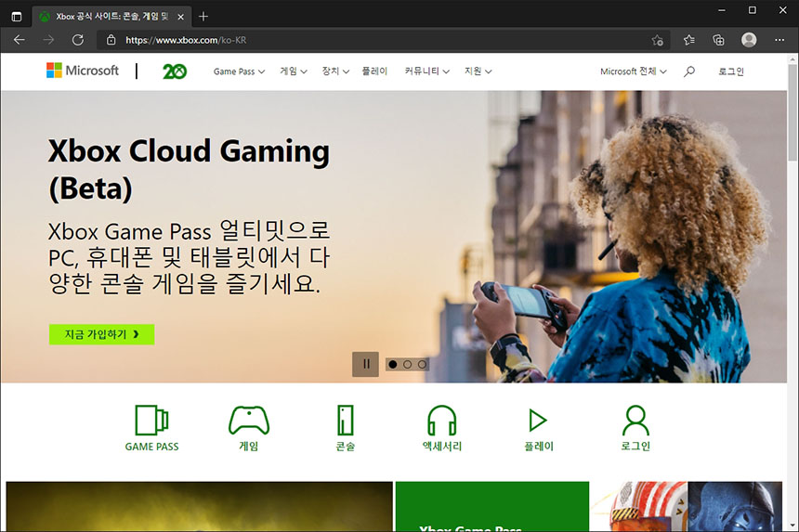
Task: Open the yellow game promo thumbnail
Action: (x=199, y=507)
